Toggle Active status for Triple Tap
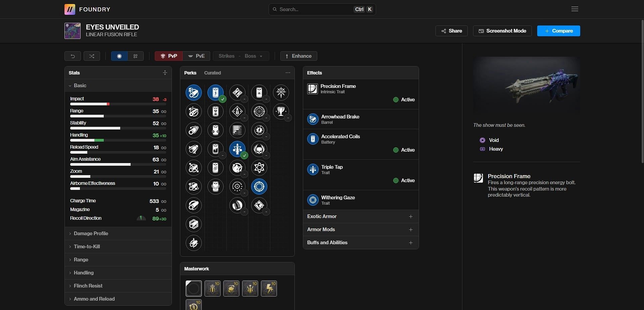The width and height of the screenshot is (644, 310). click(x=404, y=180)
